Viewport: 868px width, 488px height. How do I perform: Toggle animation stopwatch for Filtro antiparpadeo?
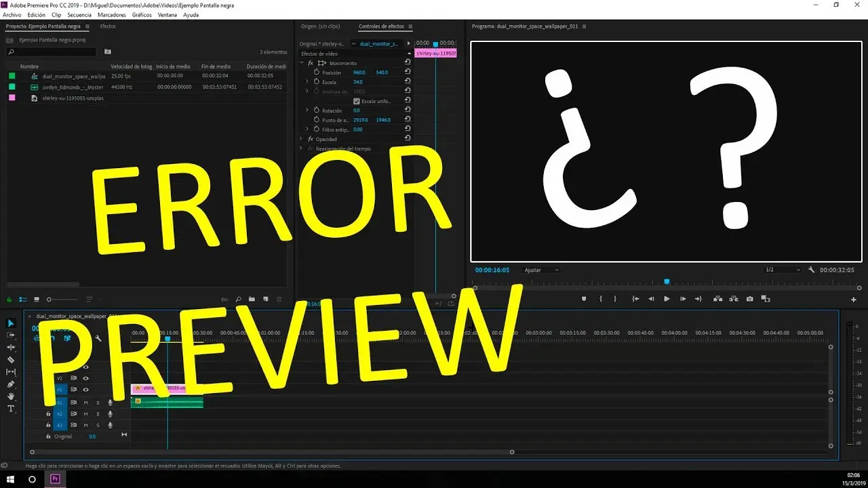pyautogui.click(x=316, y=129)
